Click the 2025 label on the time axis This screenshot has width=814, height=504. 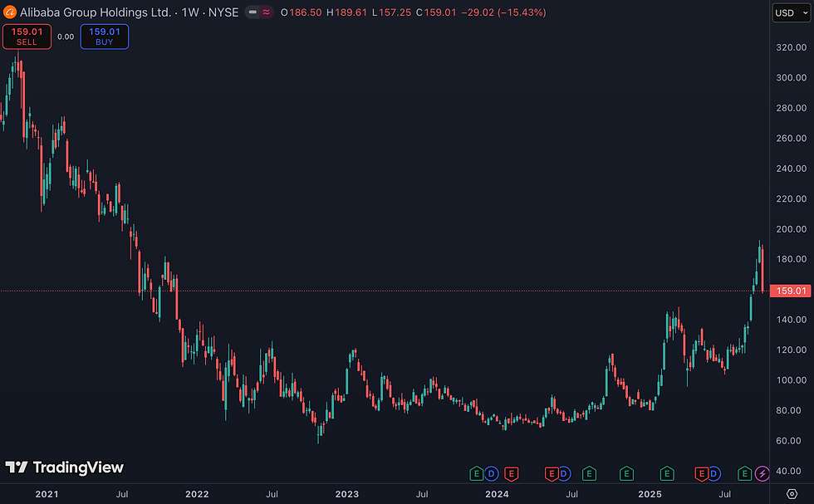click(650, 494)
